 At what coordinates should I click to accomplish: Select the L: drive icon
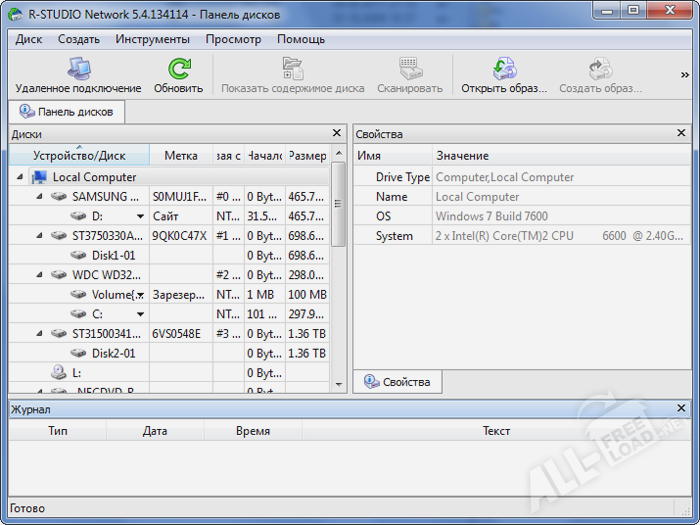click(59, 372)
